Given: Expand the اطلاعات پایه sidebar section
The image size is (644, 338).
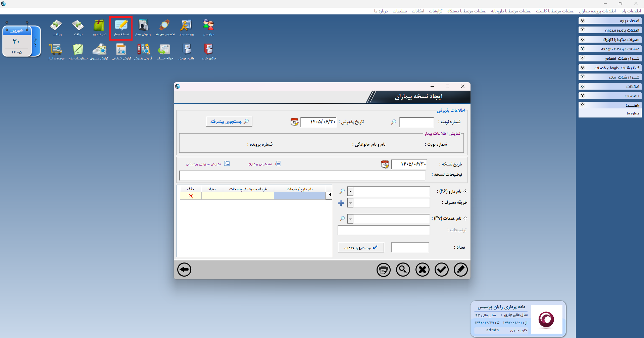Looking at the screenshot, I should 610,21.
